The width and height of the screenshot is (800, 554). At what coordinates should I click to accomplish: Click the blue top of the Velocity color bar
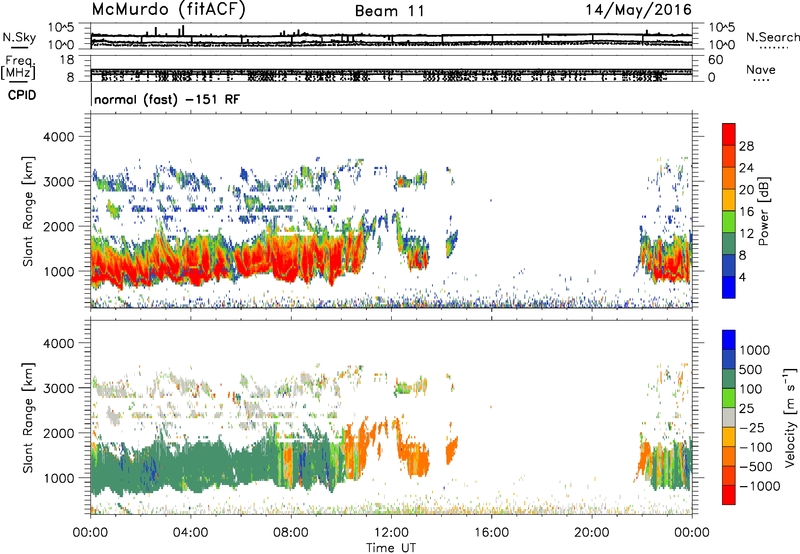point(729,340)
